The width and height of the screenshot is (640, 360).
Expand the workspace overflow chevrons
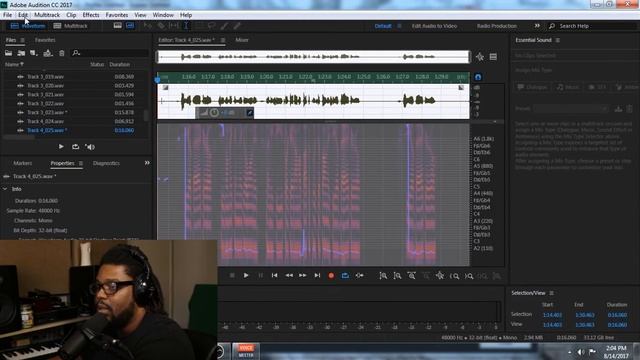[x=537, y=26]
